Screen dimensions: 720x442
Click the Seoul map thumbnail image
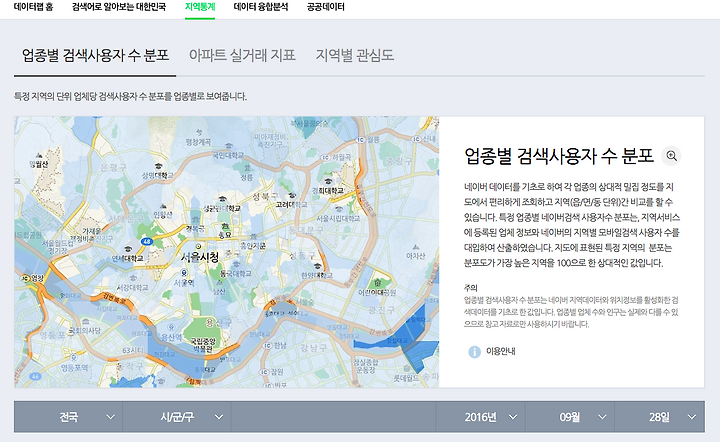[226, 252]
